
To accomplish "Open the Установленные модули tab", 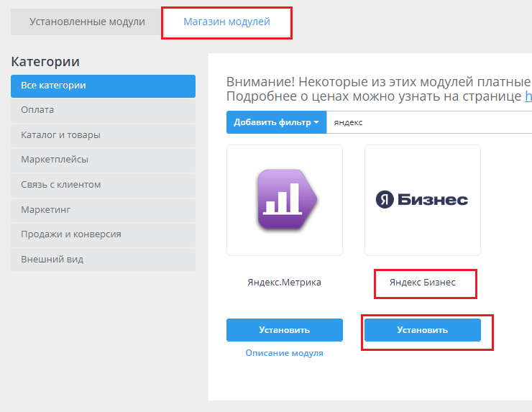I will click(x=87, y=22).
